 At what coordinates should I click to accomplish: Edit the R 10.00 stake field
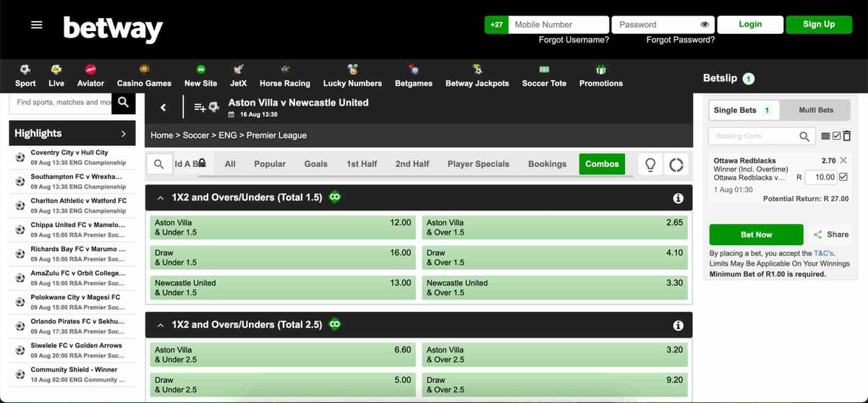point(820,177)
